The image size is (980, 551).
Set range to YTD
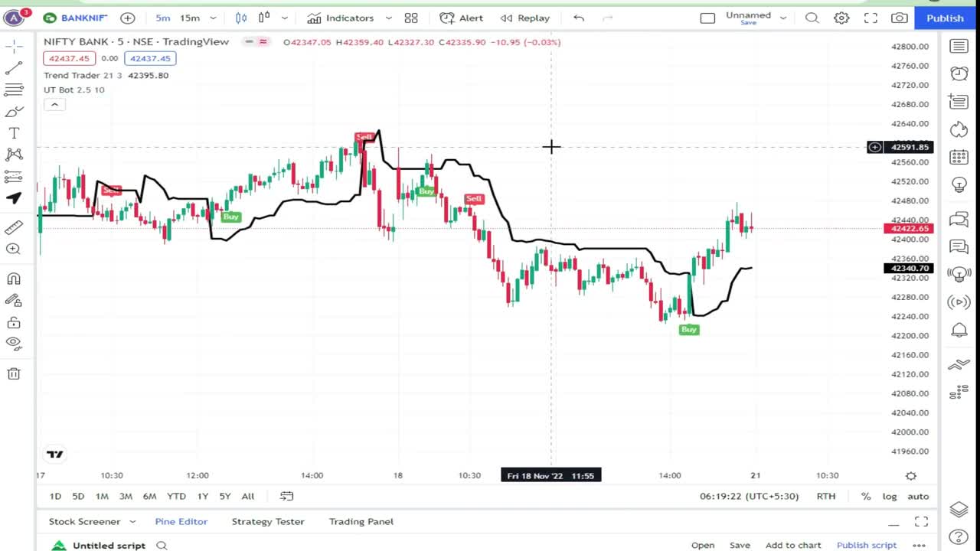[x=176, y=496]
